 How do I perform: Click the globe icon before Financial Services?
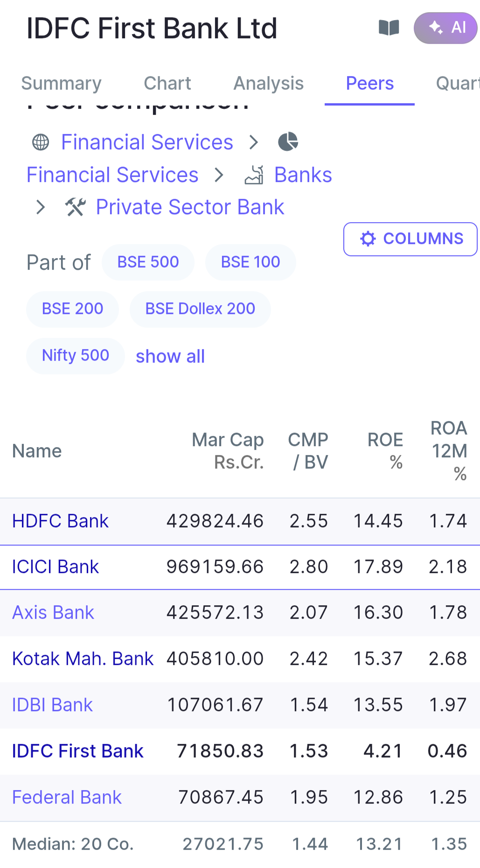tap(41, 142)
